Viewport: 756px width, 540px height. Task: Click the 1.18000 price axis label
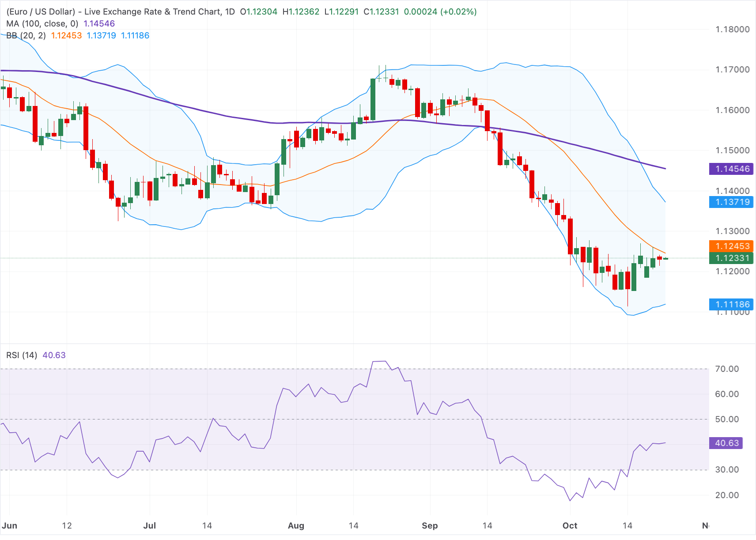click(x=733, y=30)
